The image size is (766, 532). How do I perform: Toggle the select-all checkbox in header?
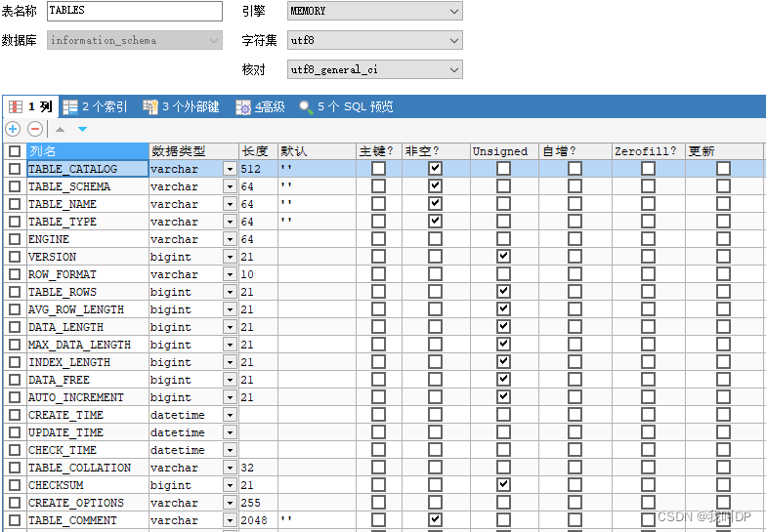(15, 151)
